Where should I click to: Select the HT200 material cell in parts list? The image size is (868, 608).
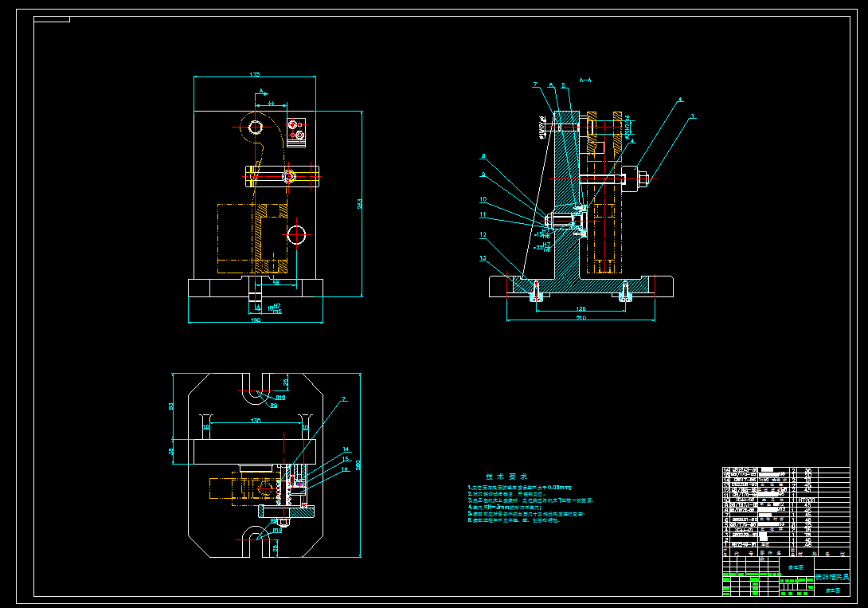(x=807, y=500)
